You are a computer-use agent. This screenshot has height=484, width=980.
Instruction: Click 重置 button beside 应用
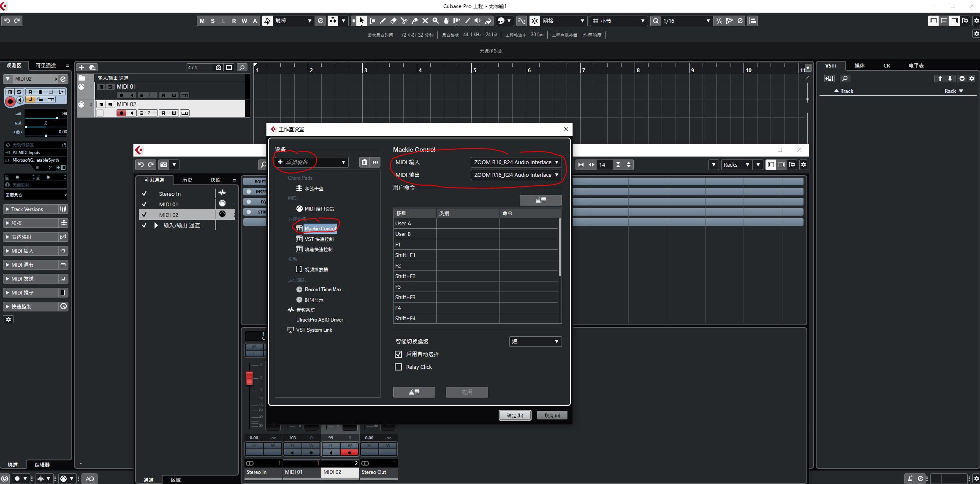point(414,392)
